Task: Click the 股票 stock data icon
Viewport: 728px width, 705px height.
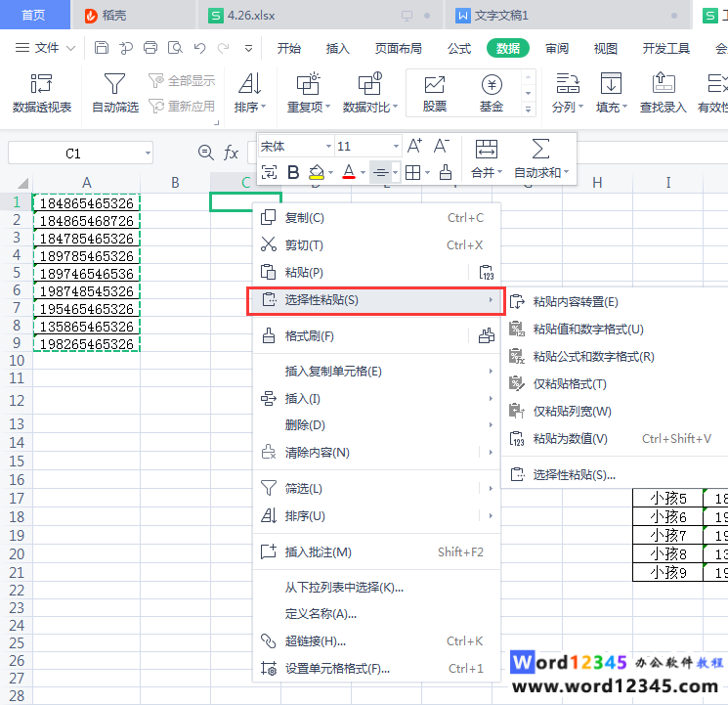Action: click(435, 94)
